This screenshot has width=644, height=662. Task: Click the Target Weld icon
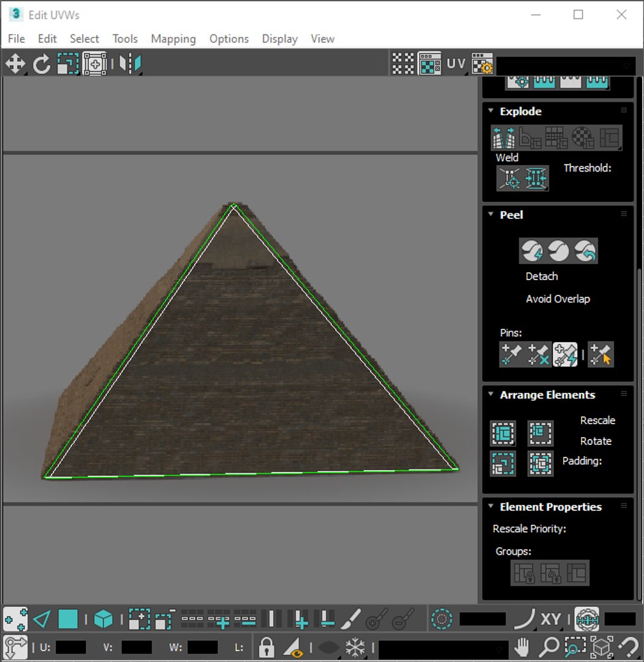(510, 178)
